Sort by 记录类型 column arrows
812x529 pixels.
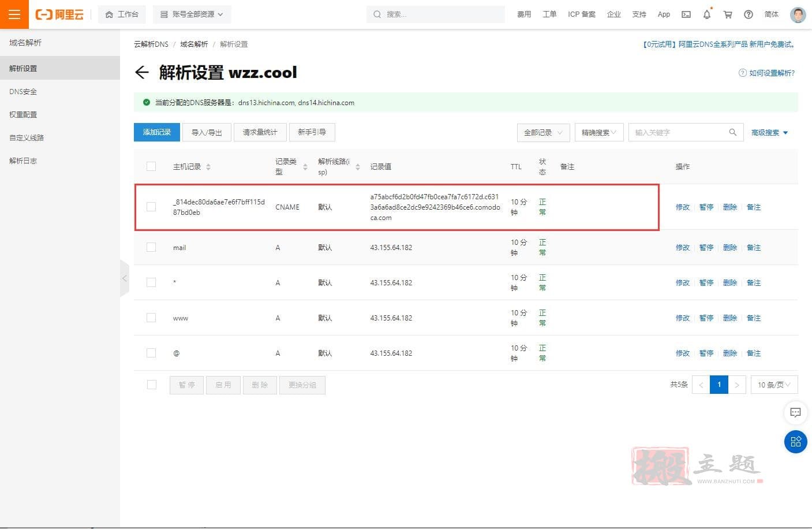pos(305,167)
